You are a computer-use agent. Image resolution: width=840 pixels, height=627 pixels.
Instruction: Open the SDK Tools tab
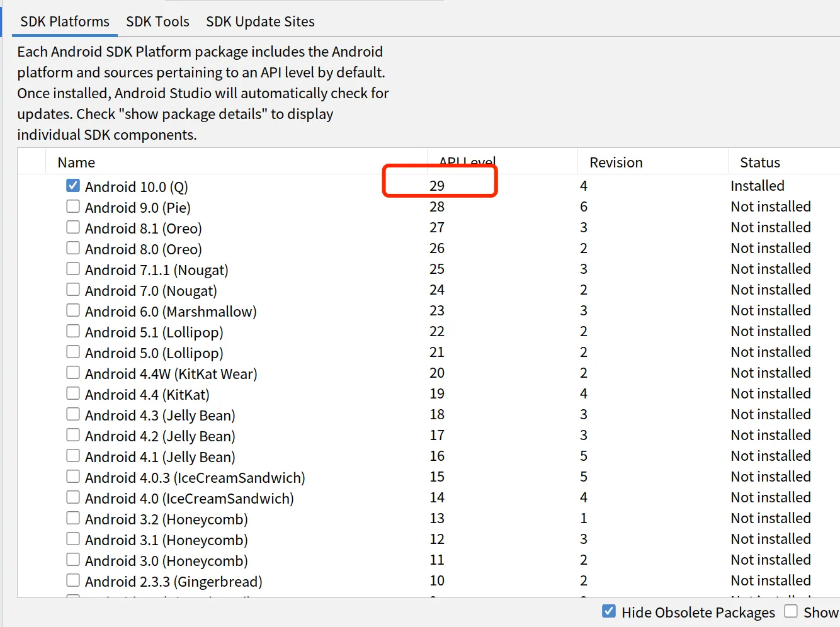[x=157, y=21]
